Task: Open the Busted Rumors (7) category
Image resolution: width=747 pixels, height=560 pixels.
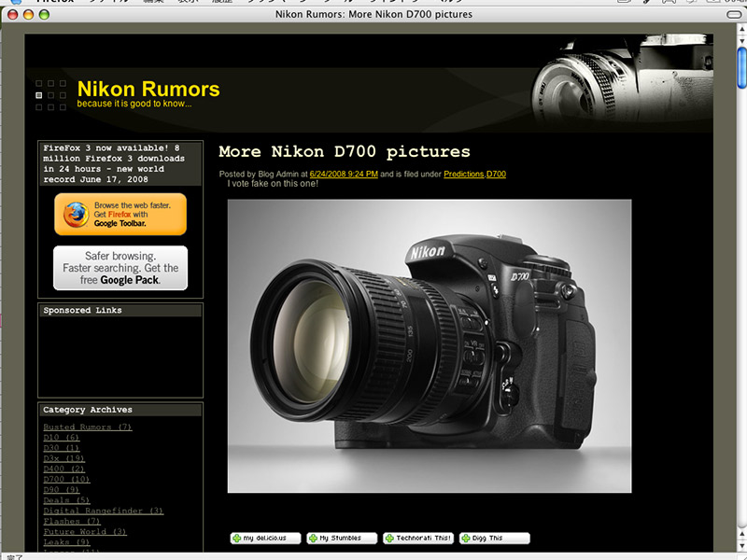Action: click(x=87, y=427)
